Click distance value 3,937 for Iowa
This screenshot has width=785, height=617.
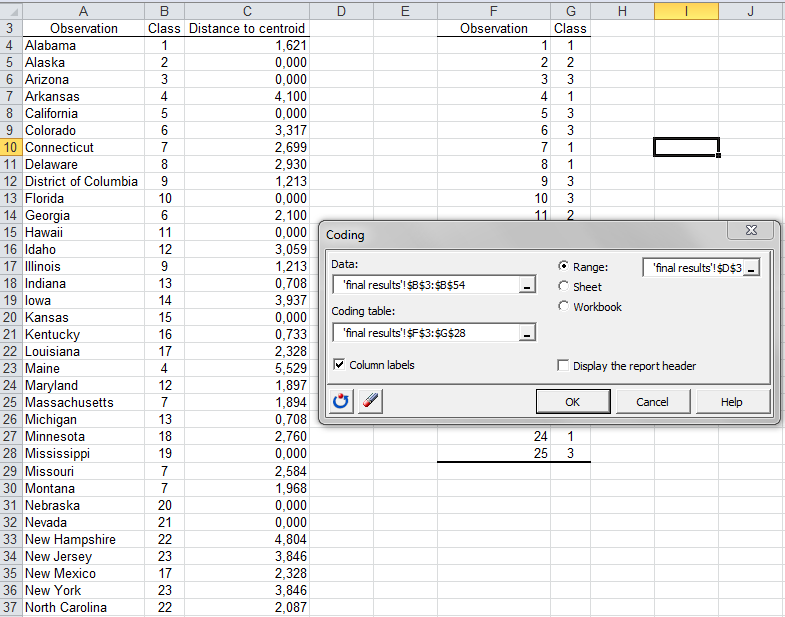coord(247,300)
